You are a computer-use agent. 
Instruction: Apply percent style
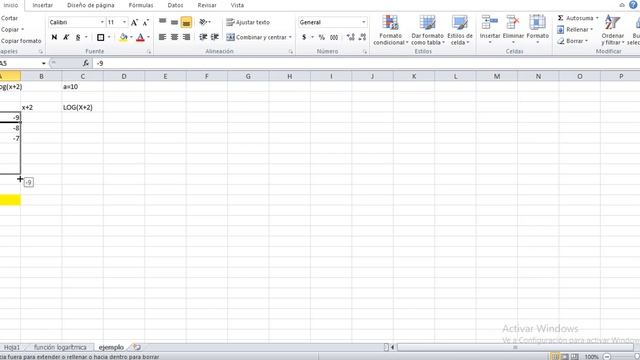click(322, 37)
